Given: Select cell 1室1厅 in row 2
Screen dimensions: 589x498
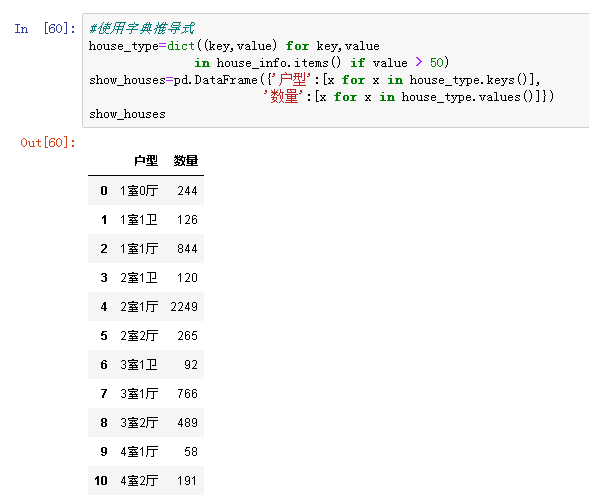Looking at the screenshot, I should (x=139, y=249).
